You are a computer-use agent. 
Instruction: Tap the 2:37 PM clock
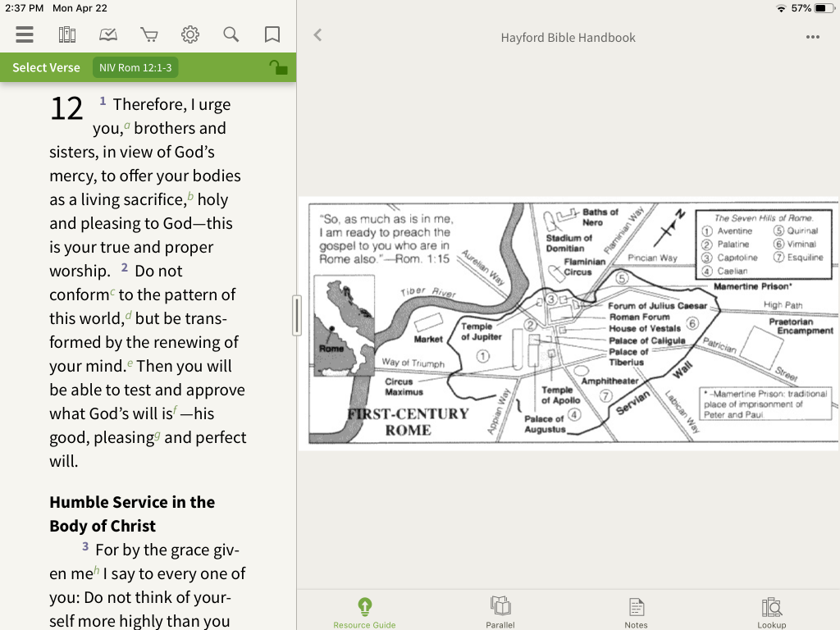pyautogui.click(x=25, y=8)
